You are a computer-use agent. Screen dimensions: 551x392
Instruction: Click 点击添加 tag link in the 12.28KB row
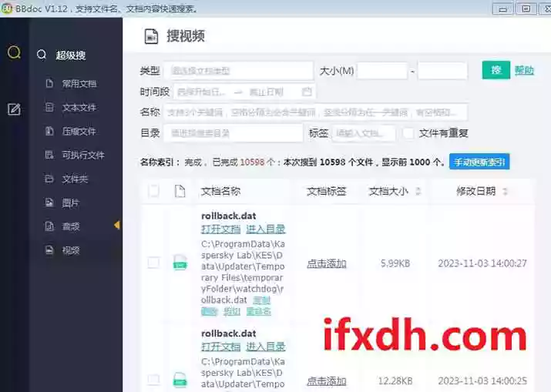pyautogui.click(x=327, y=381)
